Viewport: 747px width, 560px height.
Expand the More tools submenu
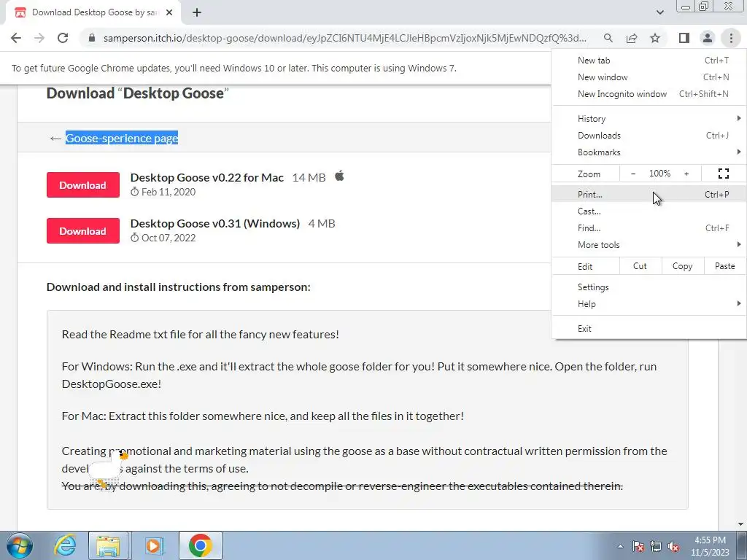point(649,245)
